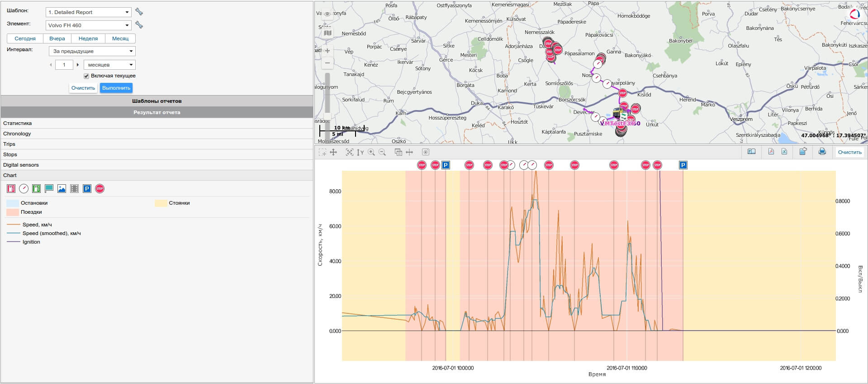The image size is (868, 384).
Task: Zoom in on the chart with magnifier
Action: click(x=371, y=153)
